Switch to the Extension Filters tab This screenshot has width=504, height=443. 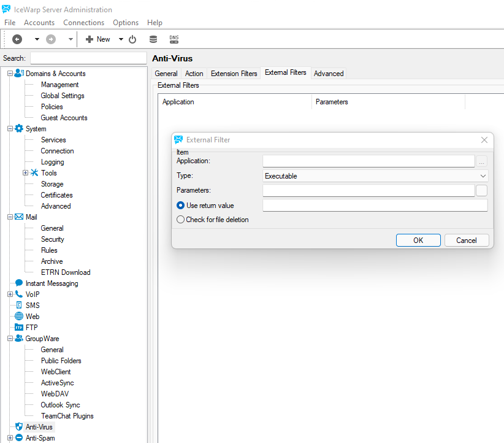[234, 74]
